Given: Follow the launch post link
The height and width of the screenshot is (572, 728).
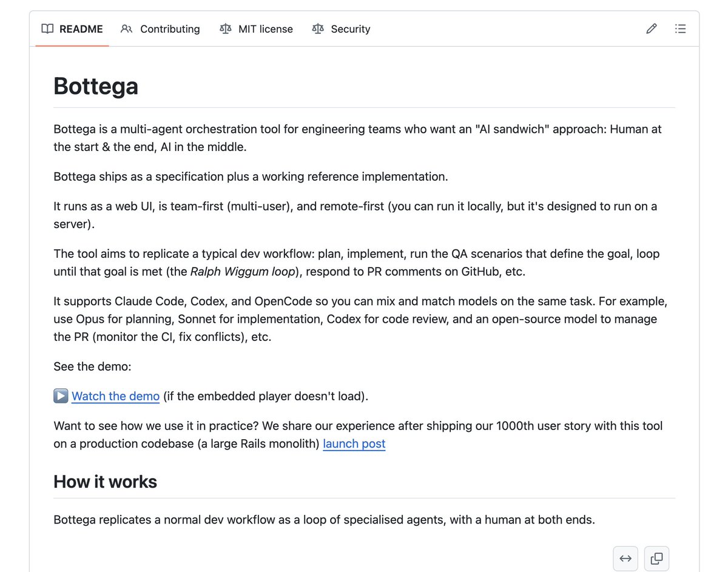Looking at the screenshot, I should click(354, 443).
